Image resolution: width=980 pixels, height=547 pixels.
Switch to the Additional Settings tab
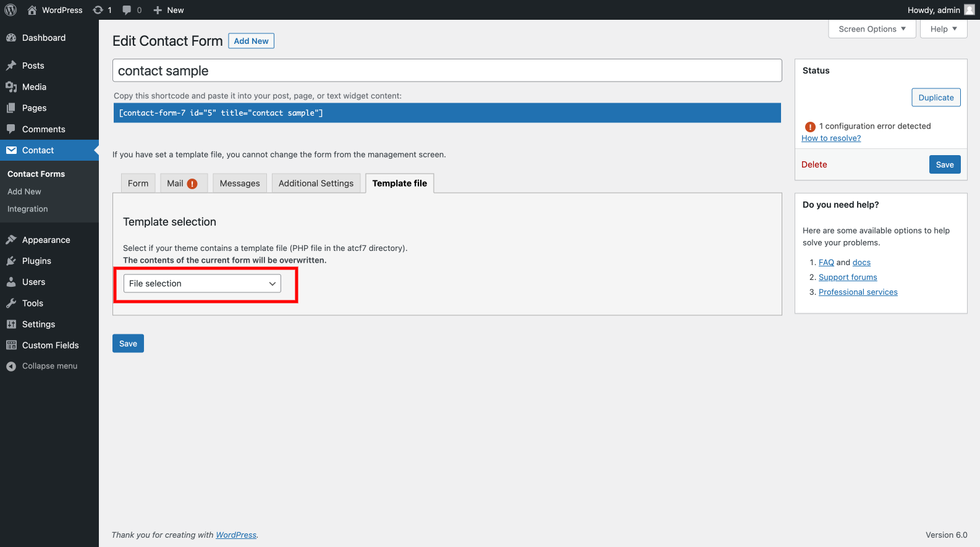tap(316, 184)
